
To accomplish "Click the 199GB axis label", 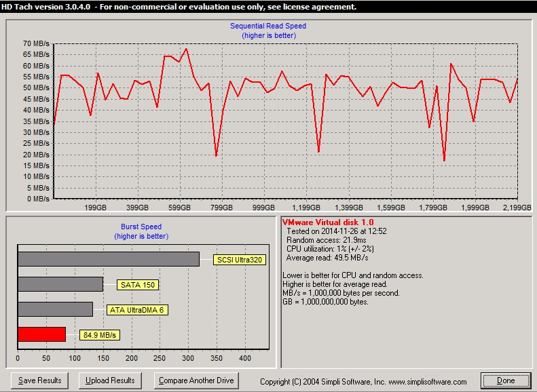I will coord(95,208).
